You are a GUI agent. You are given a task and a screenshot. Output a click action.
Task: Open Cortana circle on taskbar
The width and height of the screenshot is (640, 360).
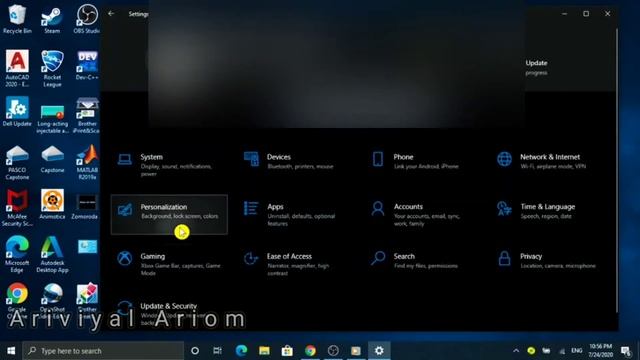(x=195, y=351)
